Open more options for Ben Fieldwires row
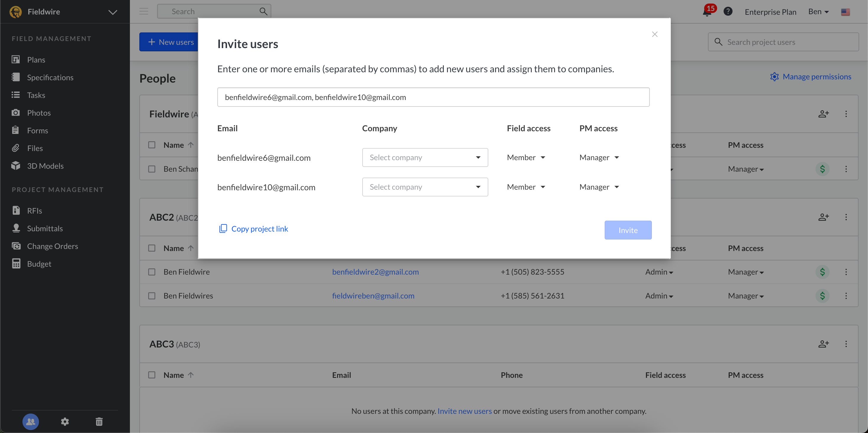868x433 pixels. click(846, 296)
